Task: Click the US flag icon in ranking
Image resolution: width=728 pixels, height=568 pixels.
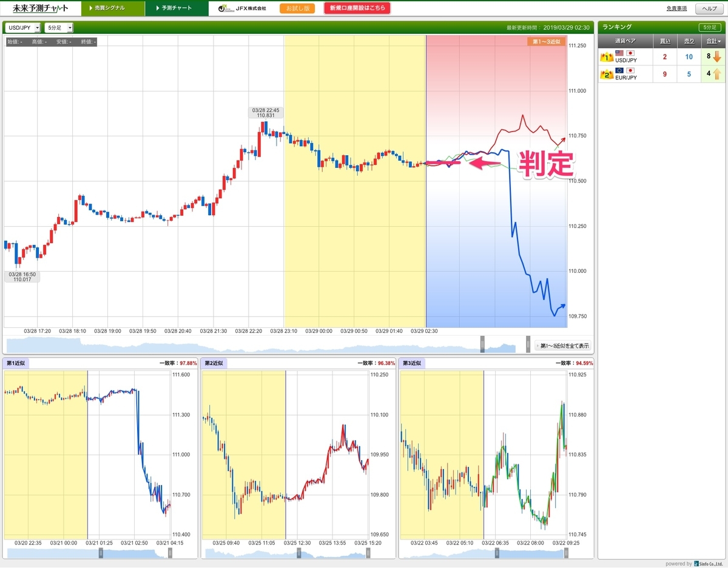Action: point(619,53)
